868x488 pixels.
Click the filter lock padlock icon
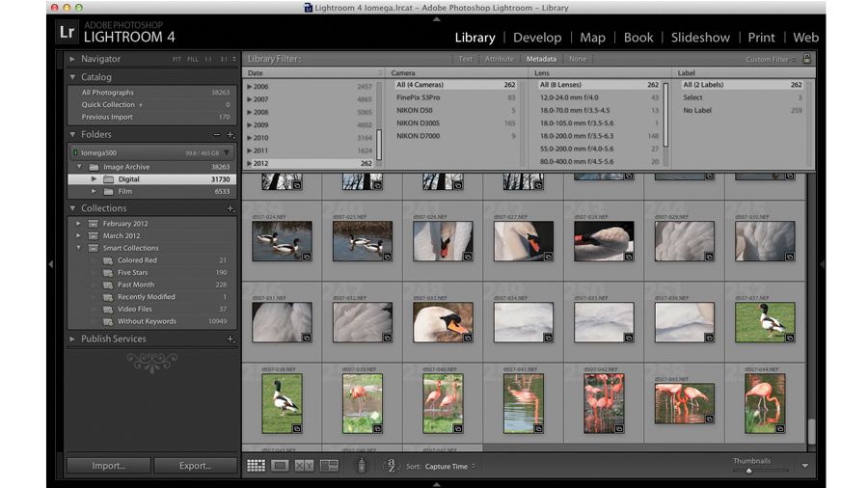(x=806, y=59)
